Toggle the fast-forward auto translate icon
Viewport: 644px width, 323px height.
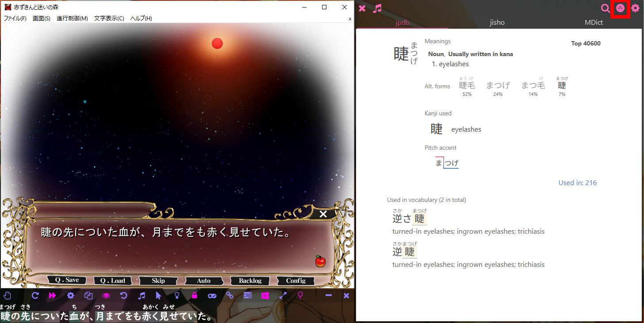[x=53, y=296]
